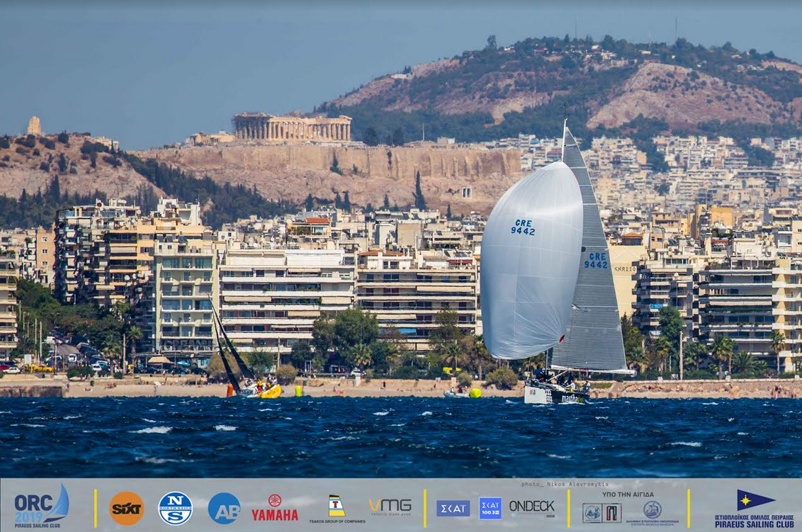The height and width of the screenshot is (532, 802).
Task: Click the ONDECK logo
Action: tap(532, 507)
